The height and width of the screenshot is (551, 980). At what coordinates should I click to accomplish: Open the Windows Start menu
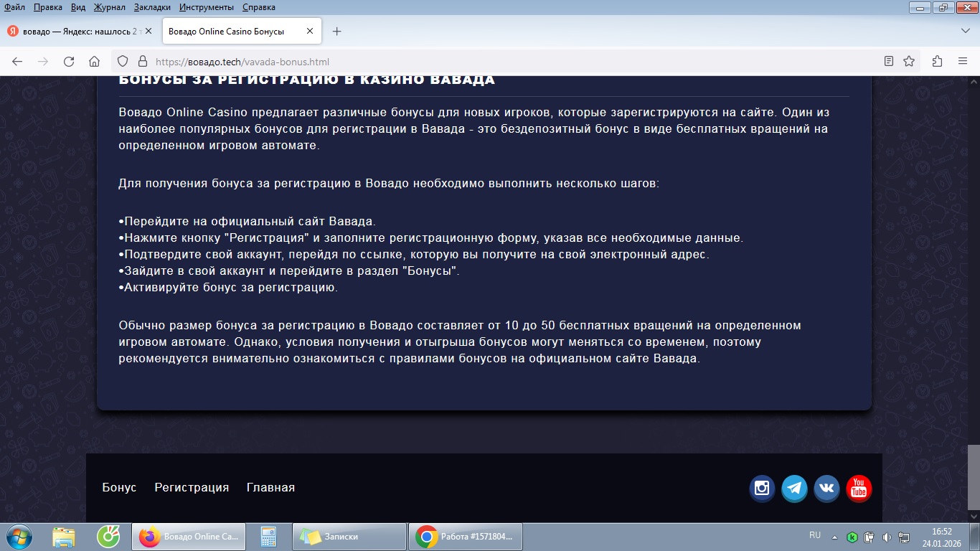[x=18, y=537]
